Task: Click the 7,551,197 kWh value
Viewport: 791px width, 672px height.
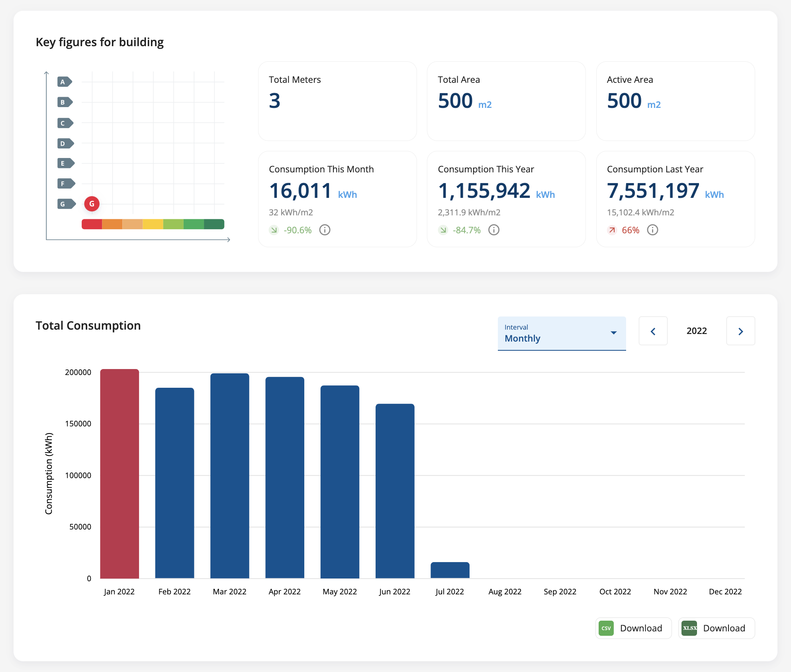Action: pyautogui.click(x=666, y=191)
